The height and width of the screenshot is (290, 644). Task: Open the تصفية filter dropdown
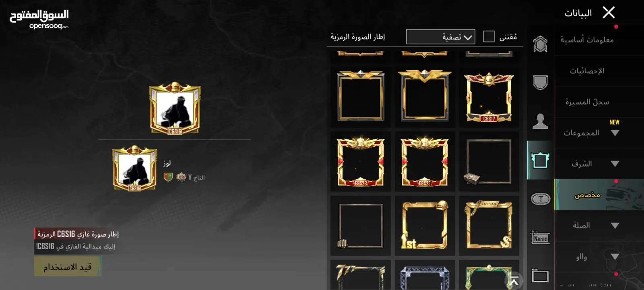[x=441, y=37]
